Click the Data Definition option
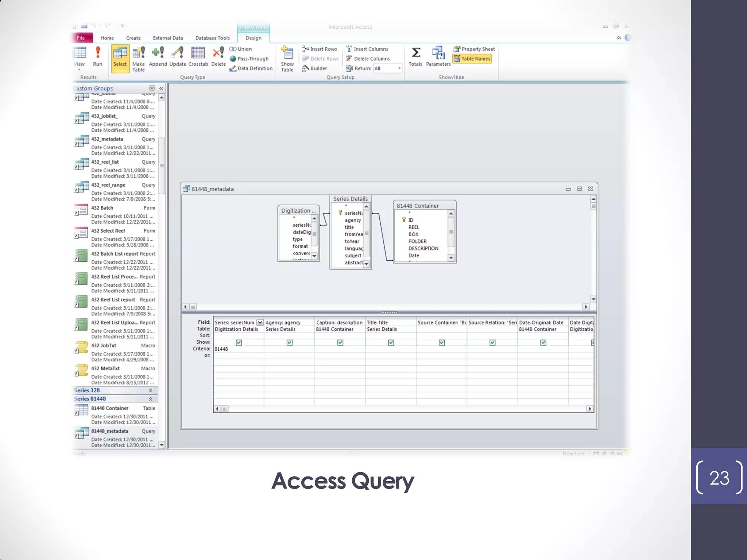Image resolution: width=747 pixels, height=560 pixels. pos(251,68)
